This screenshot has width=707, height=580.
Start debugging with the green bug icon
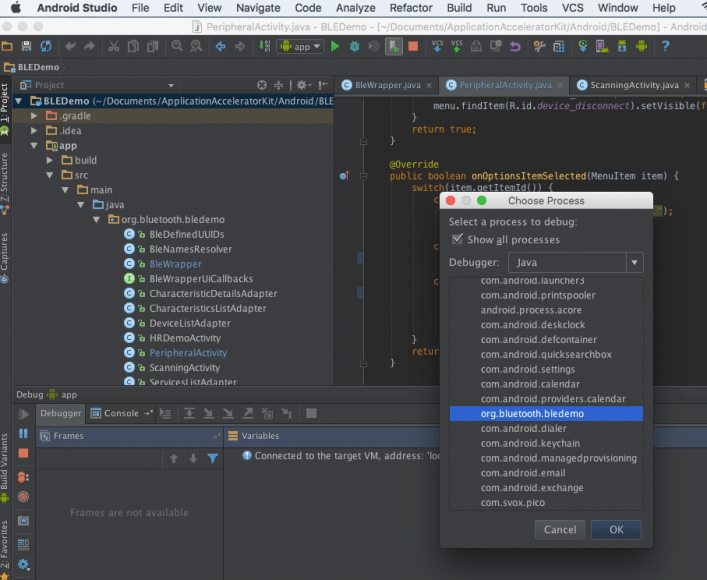click(x=354, y=46)
